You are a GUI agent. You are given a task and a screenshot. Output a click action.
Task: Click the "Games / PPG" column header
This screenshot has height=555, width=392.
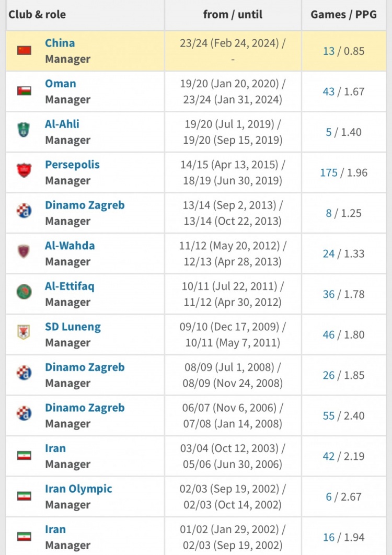coord(343,15)
